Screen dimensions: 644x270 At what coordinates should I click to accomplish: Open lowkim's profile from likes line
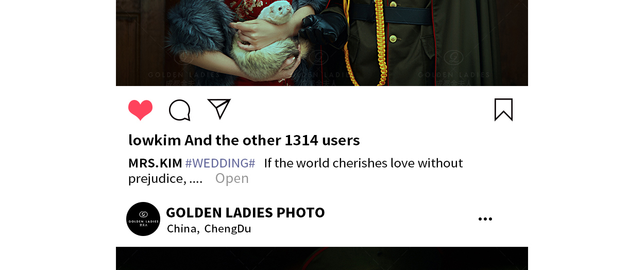155,140
